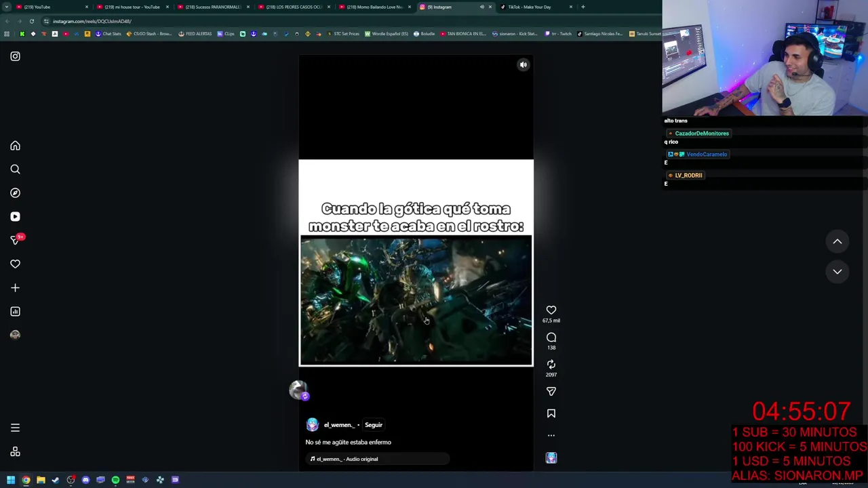
Task: Open Discord from the taskbar
Action: coord(85,480)
